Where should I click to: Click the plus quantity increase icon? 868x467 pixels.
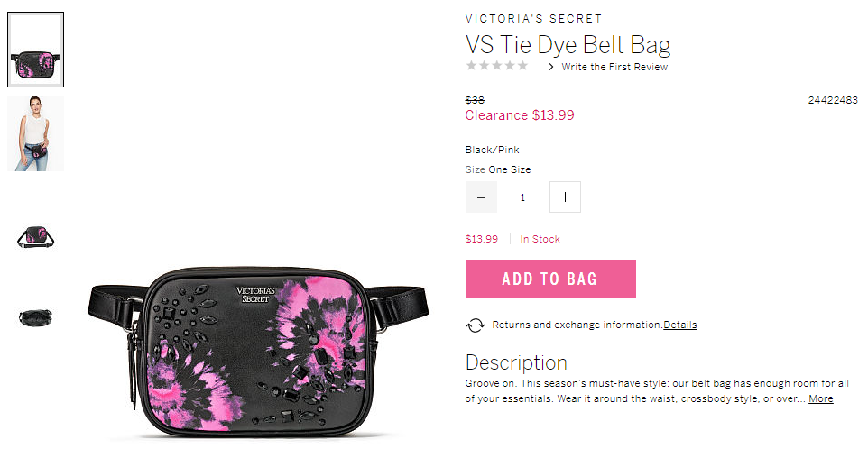point(565,197)
